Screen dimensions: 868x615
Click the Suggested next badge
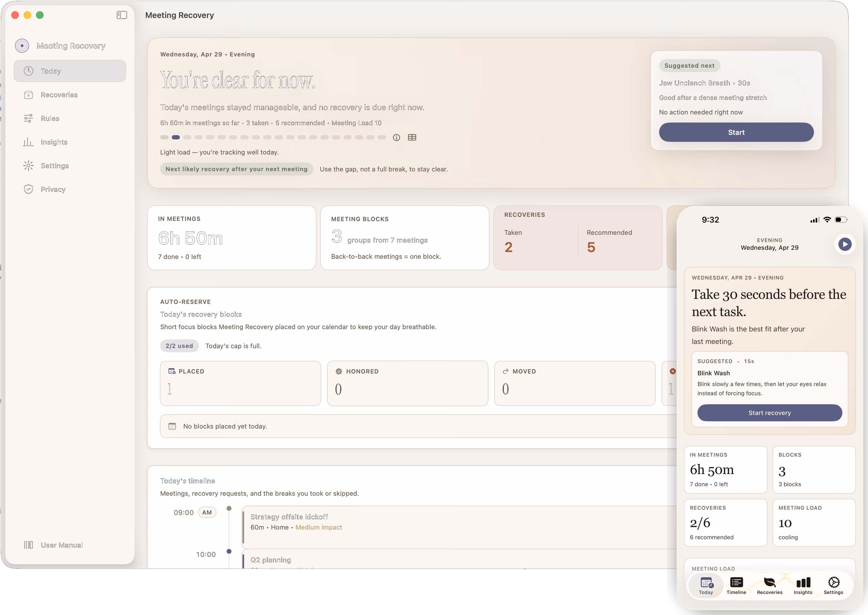689,65
